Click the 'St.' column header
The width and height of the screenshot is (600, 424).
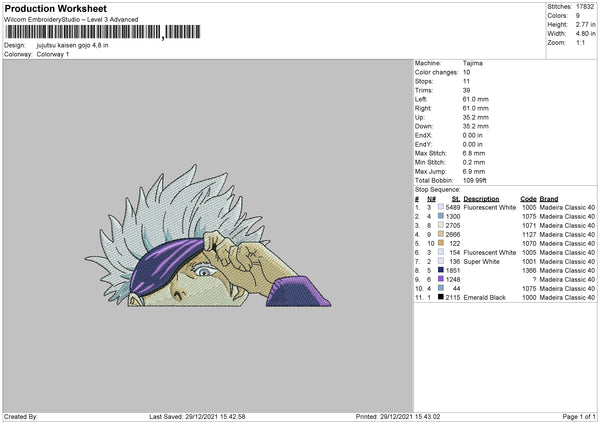[455, 199]
